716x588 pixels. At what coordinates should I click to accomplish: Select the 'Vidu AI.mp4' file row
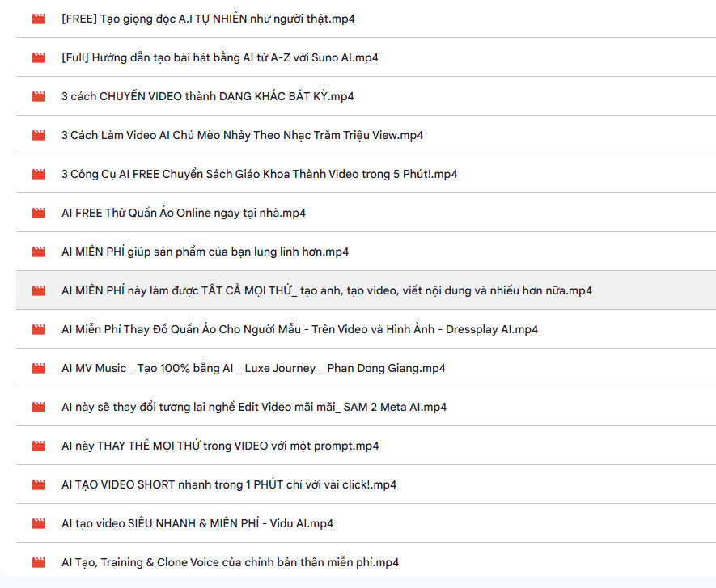click(366, 523)
